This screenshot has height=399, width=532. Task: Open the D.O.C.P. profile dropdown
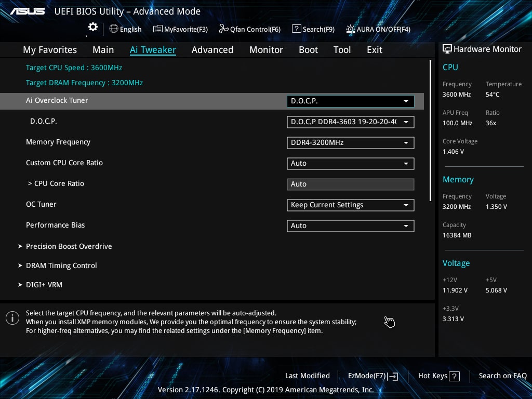click(351, 122)
